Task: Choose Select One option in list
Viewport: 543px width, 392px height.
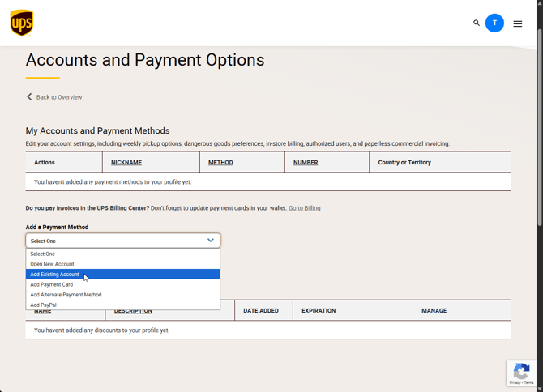Action: [123, 254]
